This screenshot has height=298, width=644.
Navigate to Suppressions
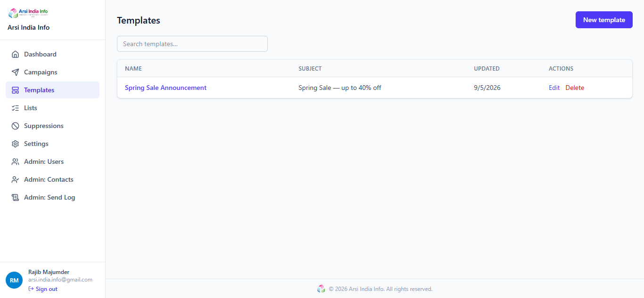(52, 126)
